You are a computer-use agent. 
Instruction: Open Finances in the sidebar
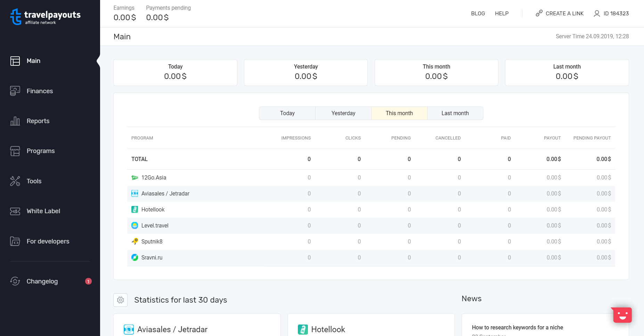click(40, 91)
